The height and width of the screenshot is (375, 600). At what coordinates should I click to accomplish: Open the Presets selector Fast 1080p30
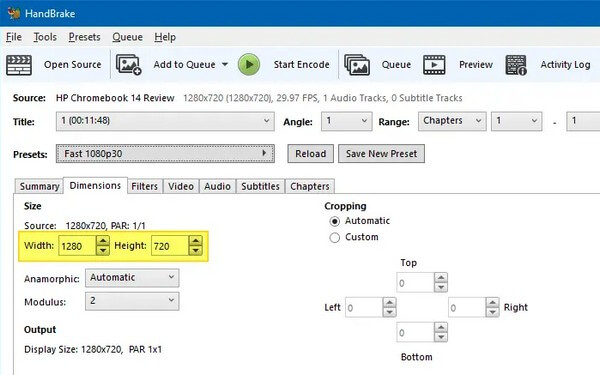[x=165, y=153]
